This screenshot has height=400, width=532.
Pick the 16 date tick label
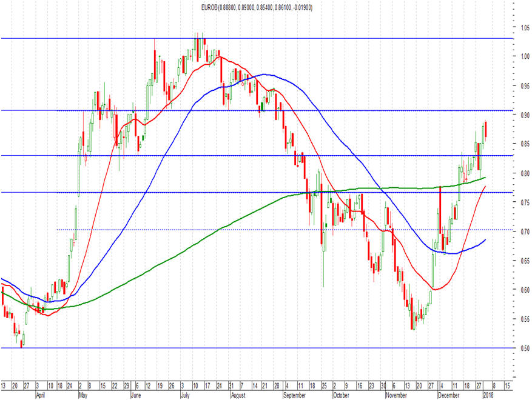pos(360,386)
